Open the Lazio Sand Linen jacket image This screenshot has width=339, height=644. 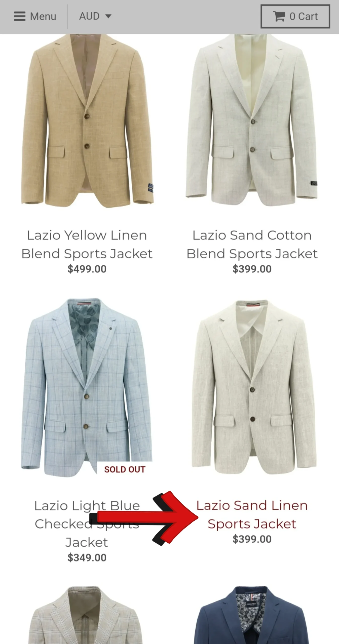point(254,387)
